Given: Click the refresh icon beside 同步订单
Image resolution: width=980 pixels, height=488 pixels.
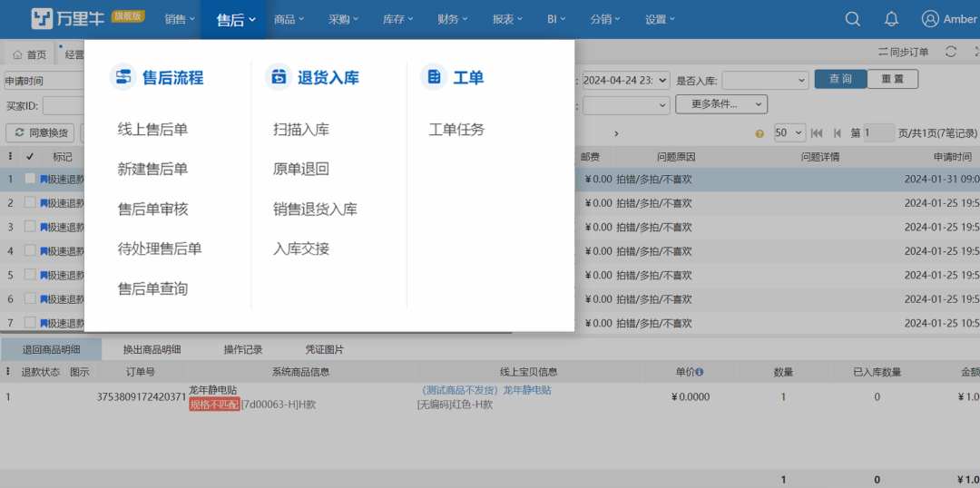Looking at the screenshot, I should (x=950, y=53).
